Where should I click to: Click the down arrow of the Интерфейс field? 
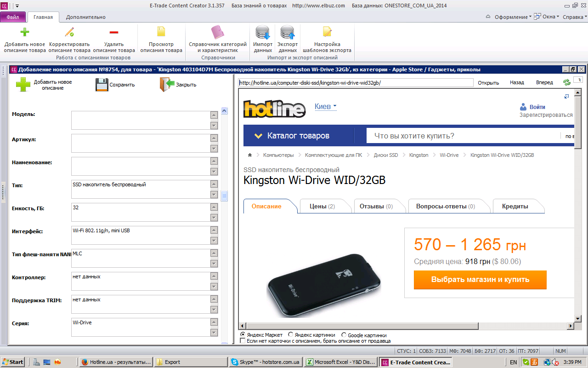[x=214, y=241]
